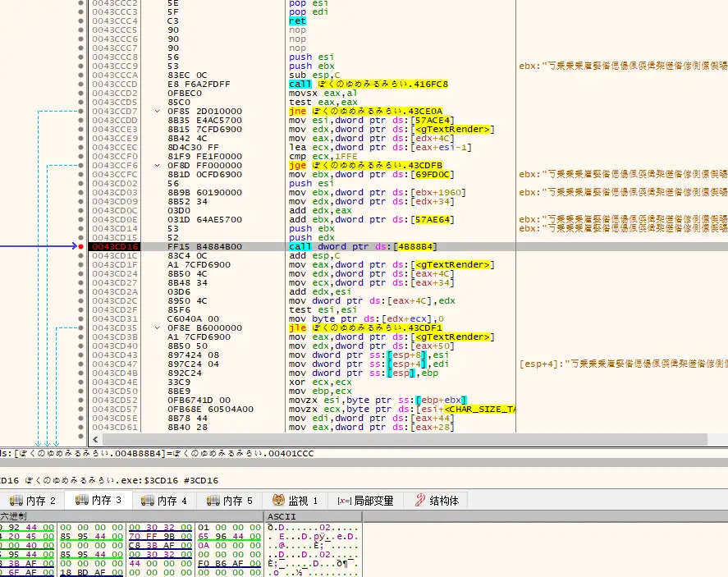728x577 pixels.
Task: Click the info line ending in 00401CCC
Action: pyautogui.click(x=157, y=454)
